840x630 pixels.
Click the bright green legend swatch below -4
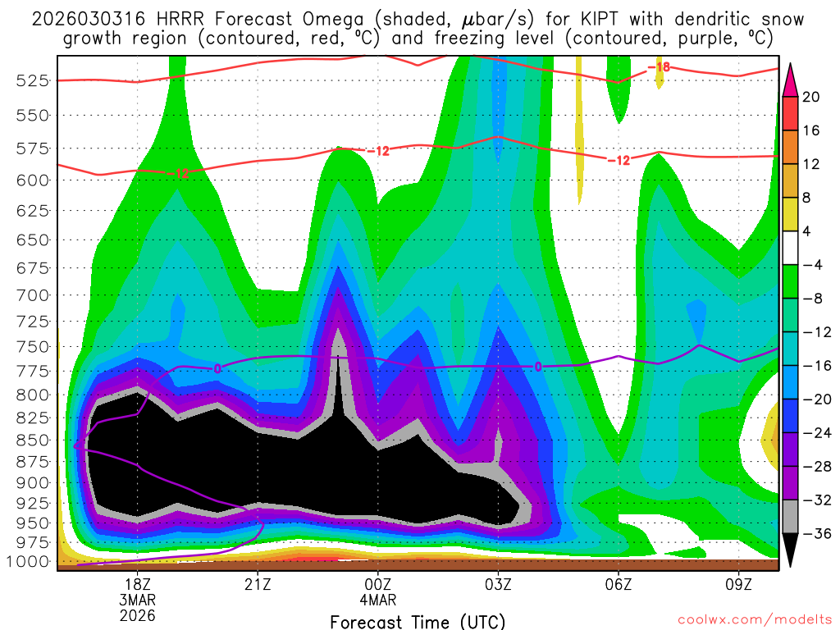coord(790,281)
